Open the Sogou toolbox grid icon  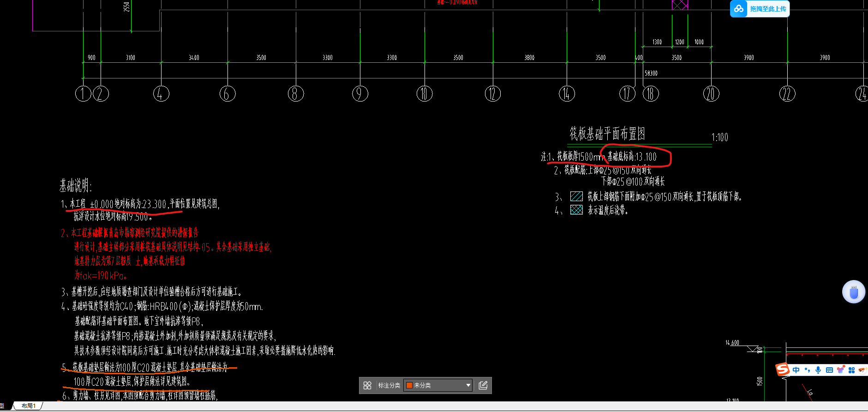pyautogui.click(x=852, y=370)
